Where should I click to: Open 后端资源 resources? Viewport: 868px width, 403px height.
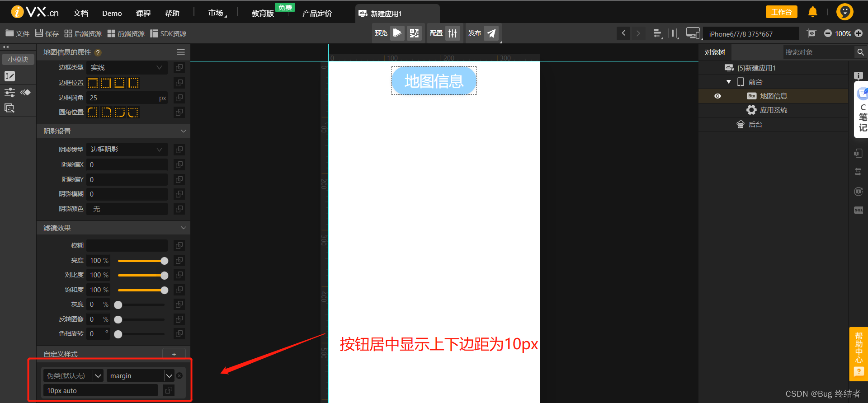tap(83, 33)
